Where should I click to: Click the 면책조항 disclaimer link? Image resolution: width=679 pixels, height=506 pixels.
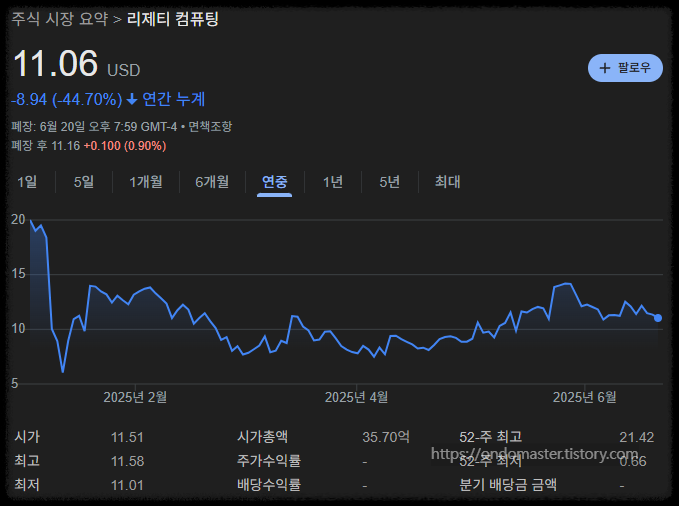[x=210, y=126]
